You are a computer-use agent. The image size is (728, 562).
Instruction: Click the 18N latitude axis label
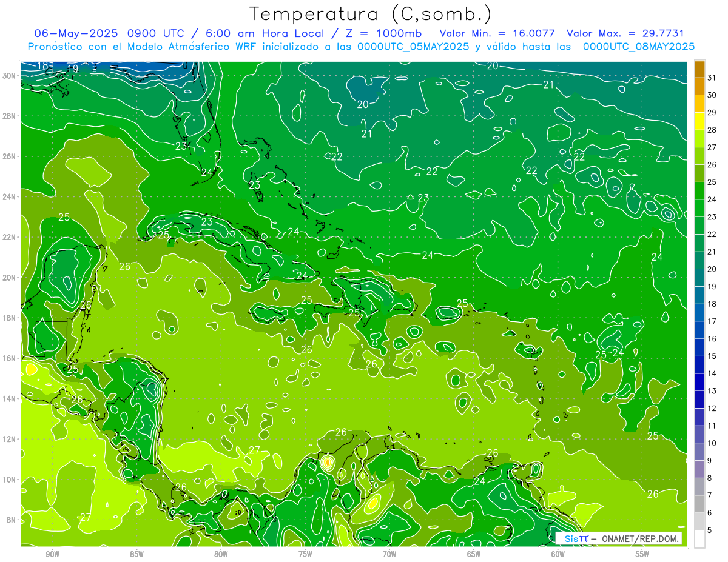click(10, 318)
